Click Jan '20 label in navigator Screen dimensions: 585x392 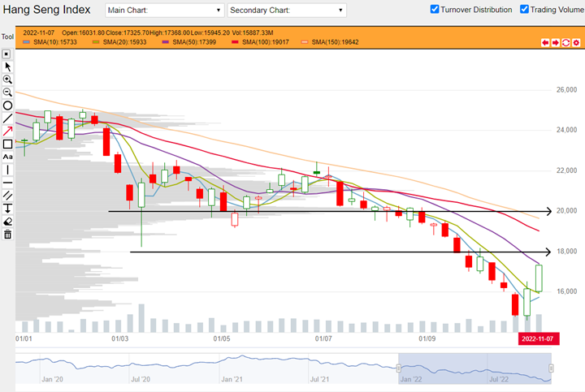click(52, 379)
